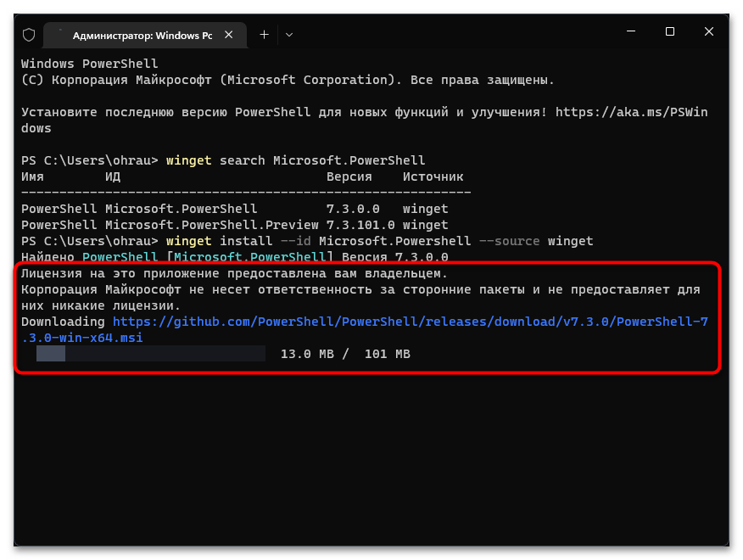Click the winget search Microsoft.PowerShell command
This screenshot has height=560, width=743.
295,160
